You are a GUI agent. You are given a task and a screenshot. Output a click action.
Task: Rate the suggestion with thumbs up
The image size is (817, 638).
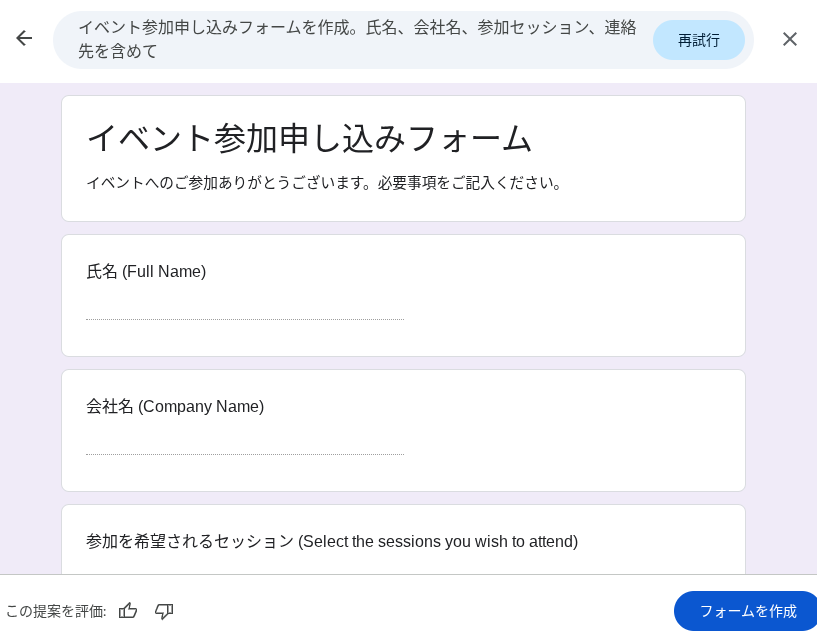coord(128,611)
